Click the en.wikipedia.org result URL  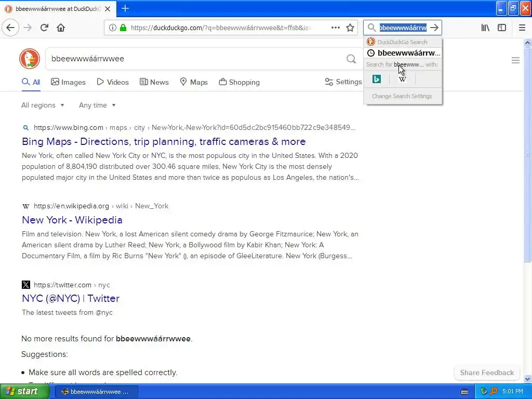101,206
